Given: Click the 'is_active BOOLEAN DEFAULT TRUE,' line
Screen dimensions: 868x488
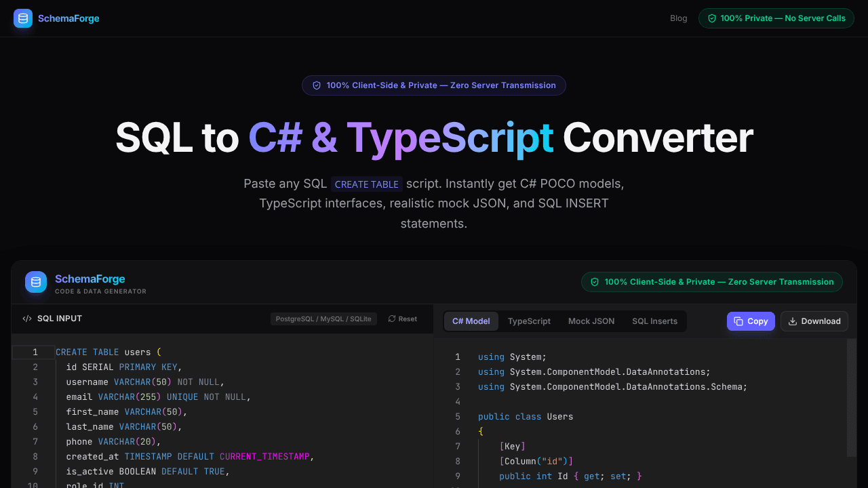Looking at the screenshot, I should click(x=148, y=472).
